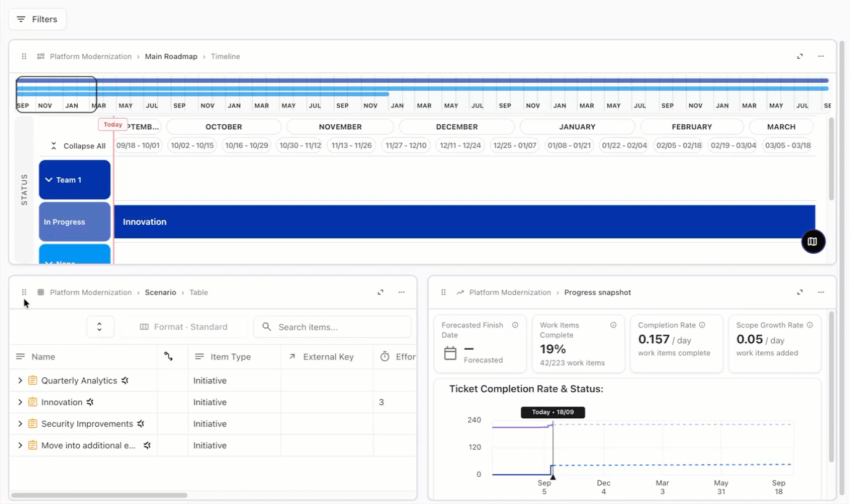Expand the Timeline panel to fullscreen
This screenshot has height=504, width=850.
click(800, 56)
